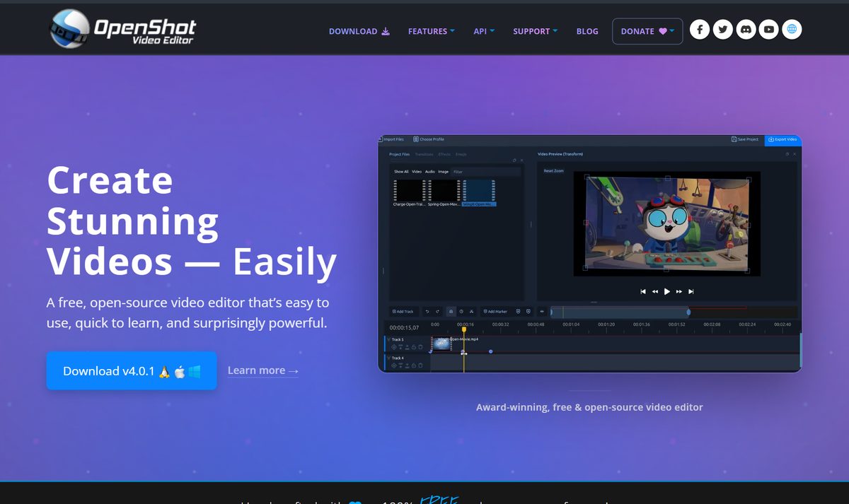This screenshot has width=849, height=504.
Task: Float the Project Files panel icon
Action: pyautogui.click(x=514, y=160)
